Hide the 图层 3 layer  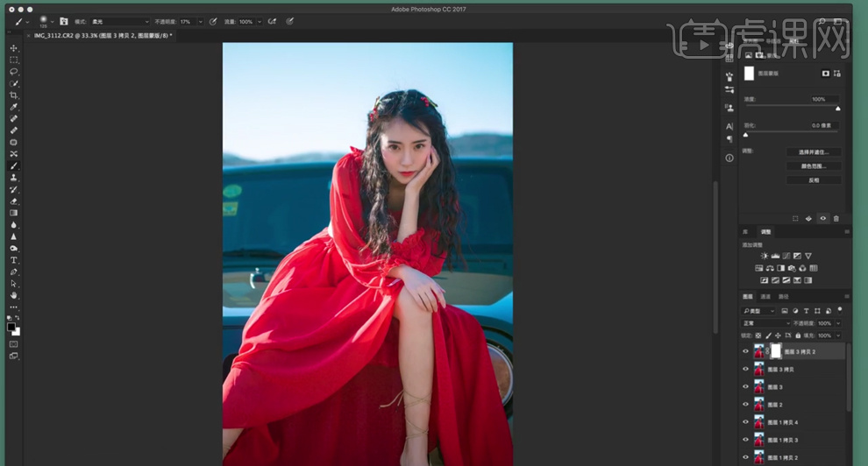click(745, 387)
